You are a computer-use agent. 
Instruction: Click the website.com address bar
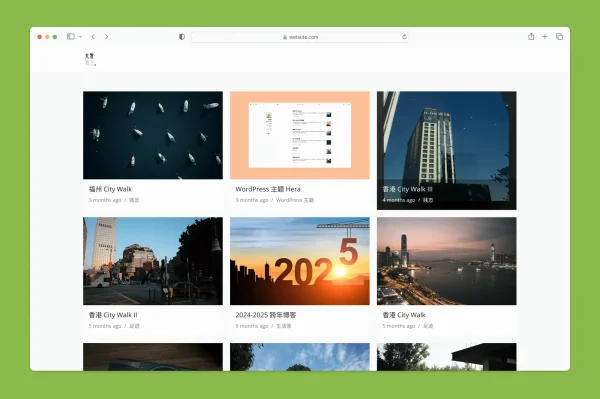click(300, 37)
